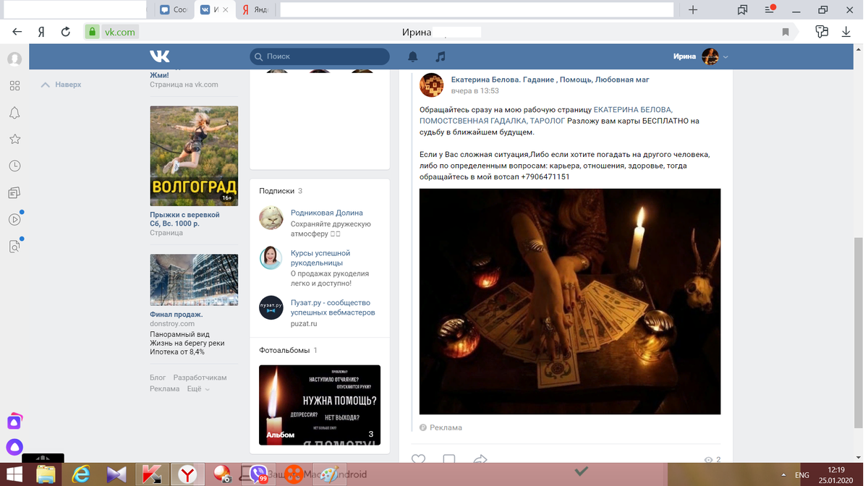Click Пузат.ру community avatar
The width and height of the screenshot is (868, 486).
271,307
